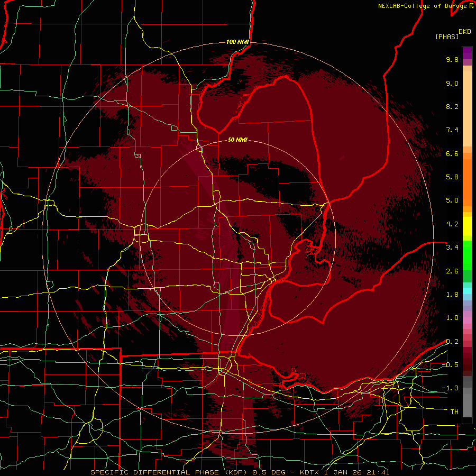
Task: Click the 9.0 value on the color scale
Action: pyautogui.click(x=452, y=83)
